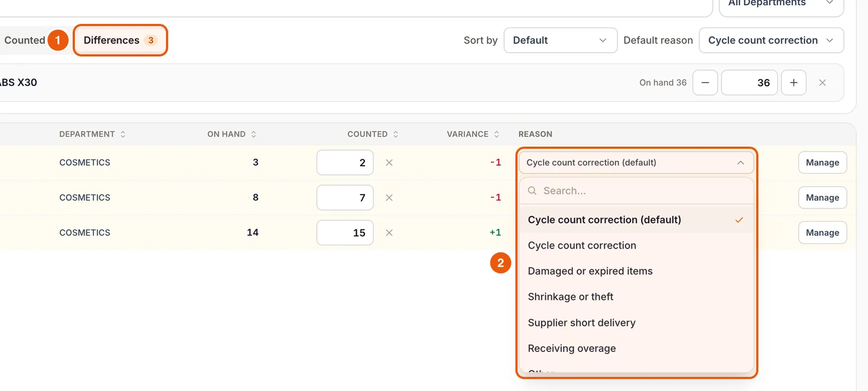The height and width of the screenshot is (391, 868).
Task: Click the on-hand value 8
Action: (256, 198)
